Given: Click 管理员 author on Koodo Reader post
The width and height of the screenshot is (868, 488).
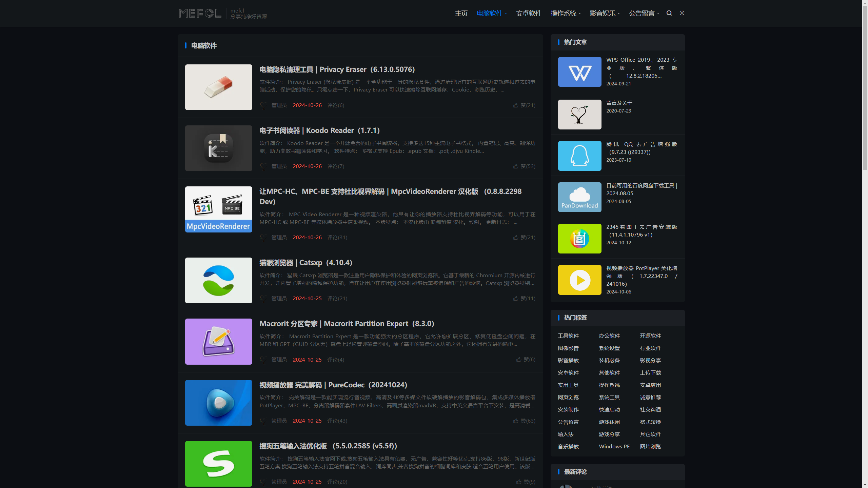Looking at the screenshot, I should click(279, 166).
